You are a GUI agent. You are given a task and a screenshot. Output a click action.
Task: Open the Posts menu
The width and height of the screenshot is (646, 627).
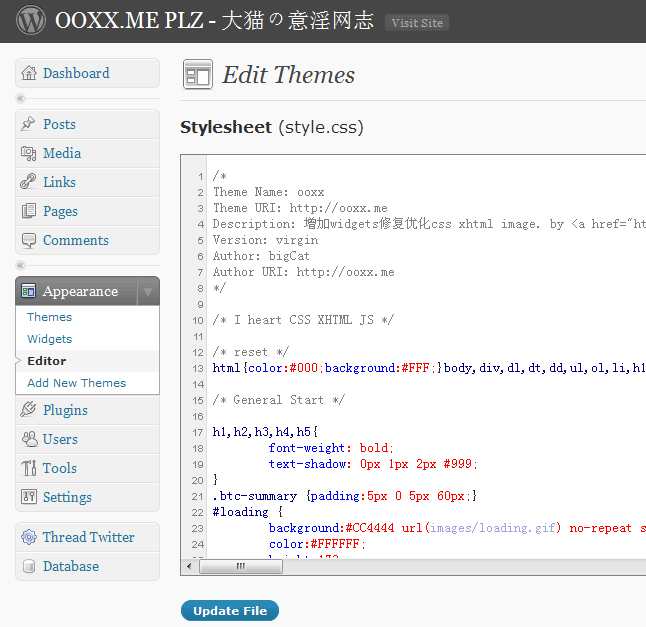(87, 124)
